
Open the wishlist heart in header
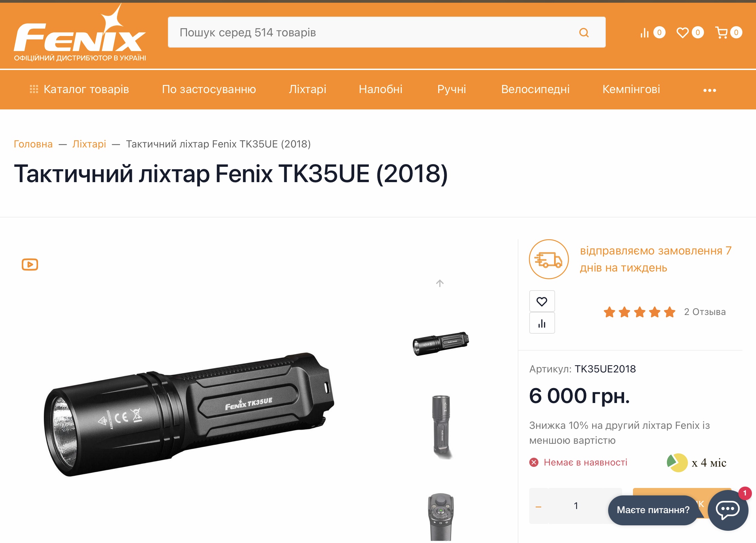682,33
